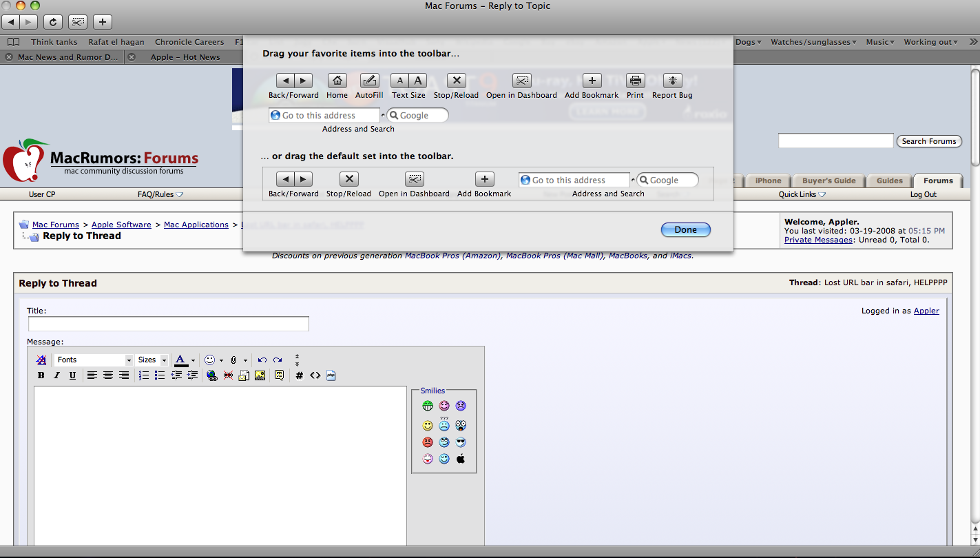Wrap quote tags using the speech bubble icon

[279, 375]
